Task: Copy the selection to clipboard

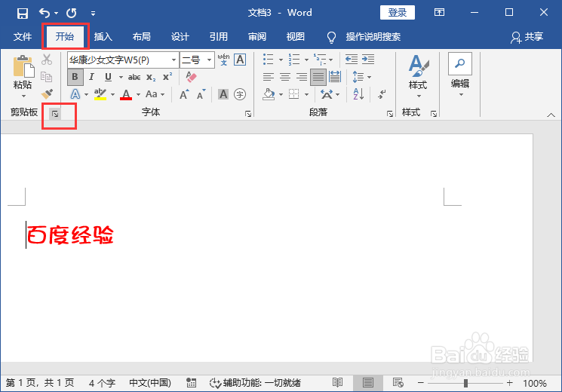Action: pos(47,77)
